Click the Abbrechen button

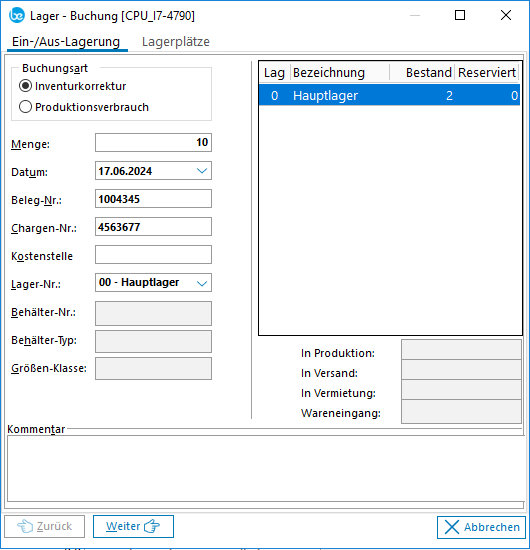pyautogui.click(x=481, y=527)
